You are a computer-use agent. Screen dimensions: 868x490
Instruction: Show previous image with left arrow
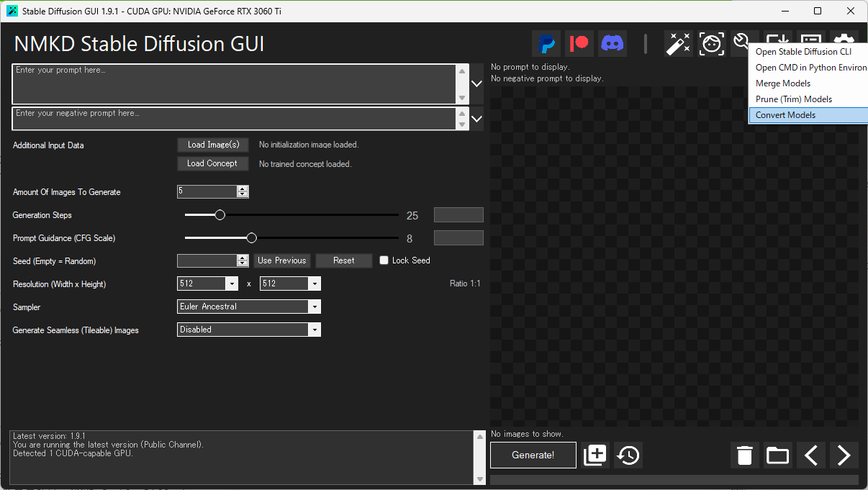tap(811, 455)
